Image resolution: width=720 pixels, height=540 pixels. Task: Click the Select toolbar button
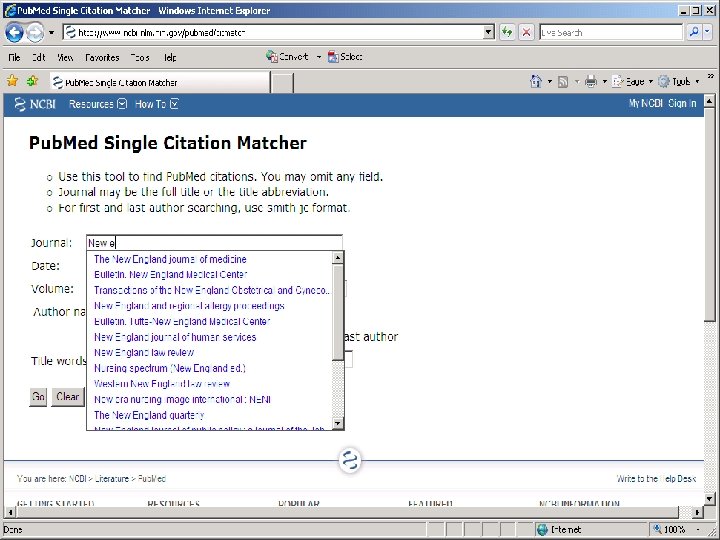click(x=345, y=56)
